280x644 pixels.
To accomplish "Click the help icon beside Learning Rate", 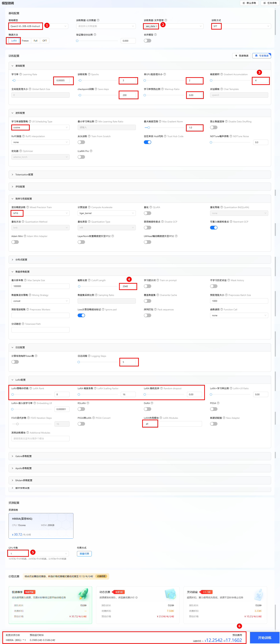I will [x=21, y=74].
